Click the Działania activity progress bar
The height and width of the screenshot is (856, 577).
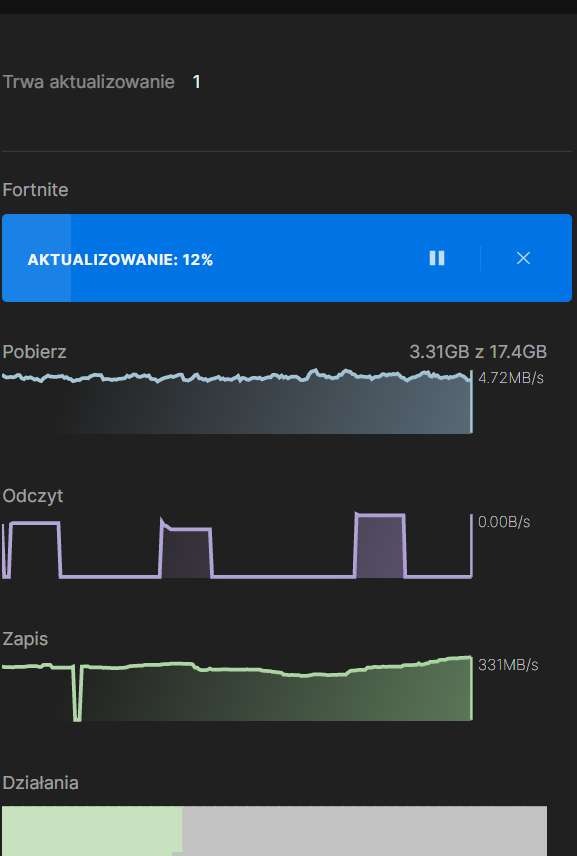point(275,831)
